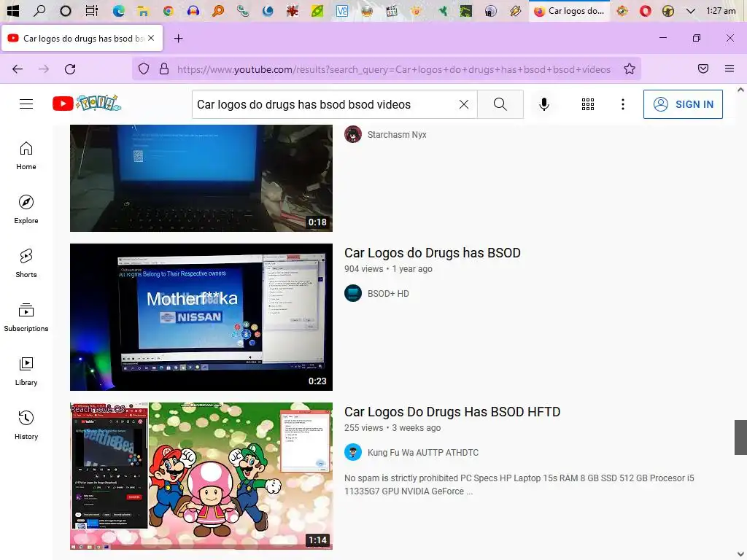Close the Car logos do drugs browser tab
This screenshot has width=747, height=560.
(151, 38)
